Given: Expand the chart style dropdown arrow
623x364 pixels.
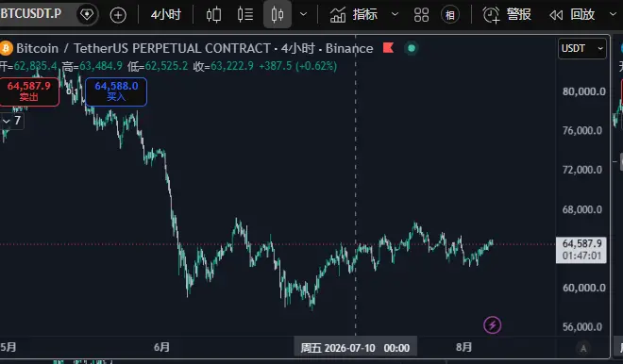Looking at the screenshot, I should [x=303, y=15].
